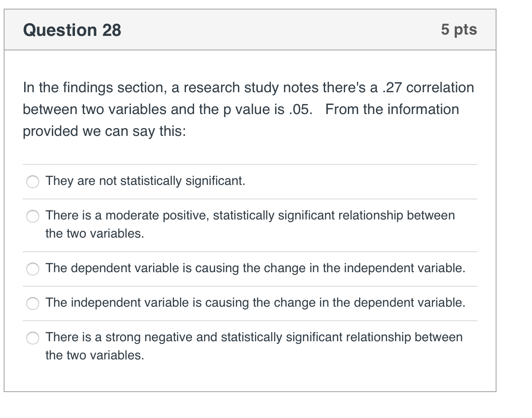Click 'the two variables.' under the strong negative option

point(95,355)
